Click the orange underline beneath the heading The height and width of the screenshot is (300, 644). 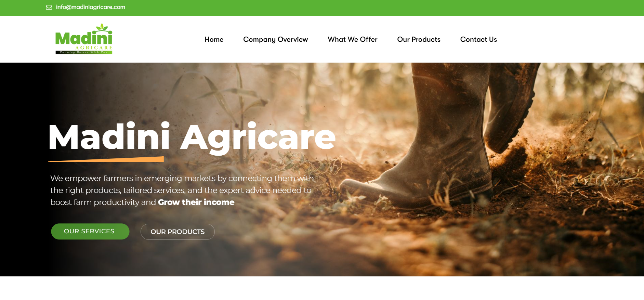[106, 159]
